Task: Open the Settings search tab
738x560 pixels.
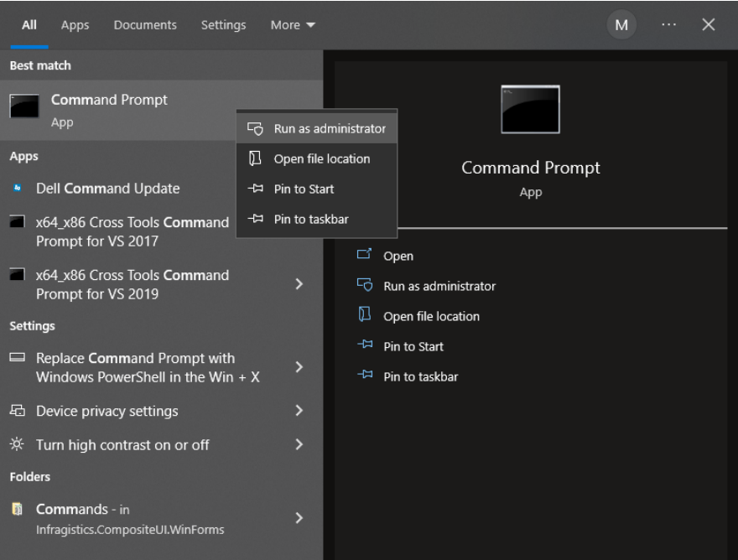Action: coord(224,25)
